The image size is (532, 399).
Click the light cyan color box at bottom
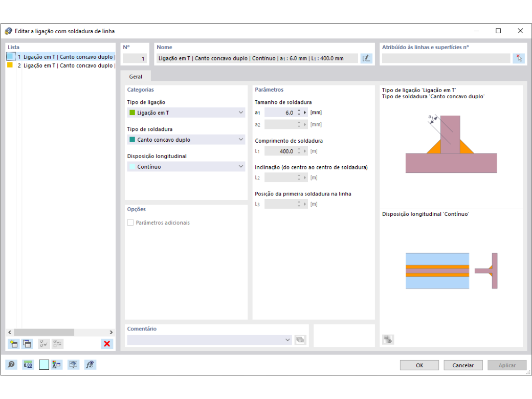pyautogui.click(x=44, y=365)
